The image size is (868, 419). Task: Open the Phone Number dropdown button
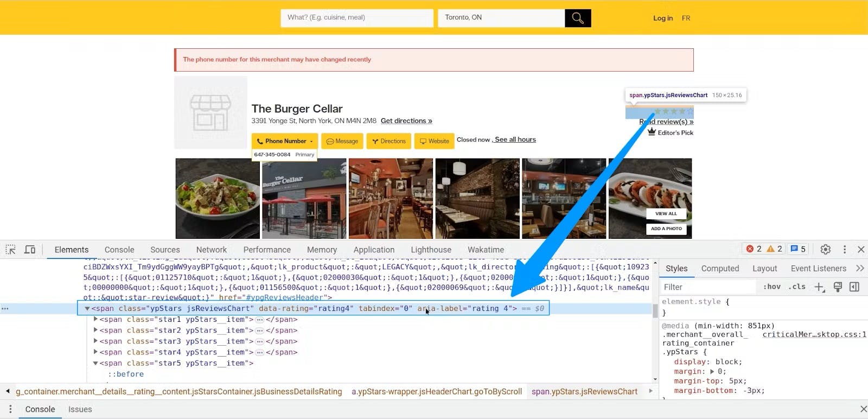[285, 141]
